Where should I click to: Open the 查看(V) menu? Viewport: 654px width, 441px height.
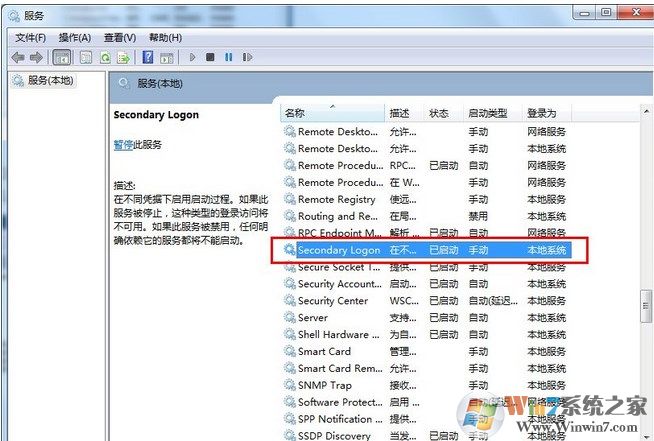click(120, 38)
